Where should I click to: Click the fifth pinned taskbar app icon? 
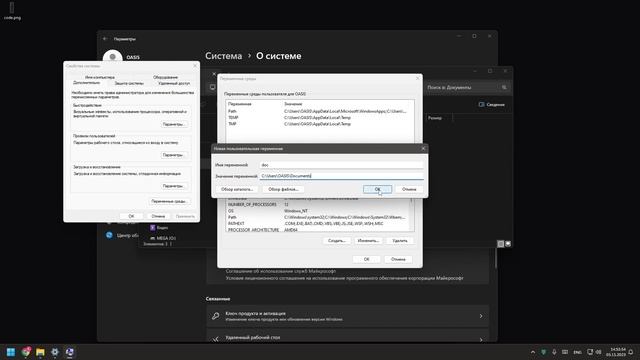(69, 352)
